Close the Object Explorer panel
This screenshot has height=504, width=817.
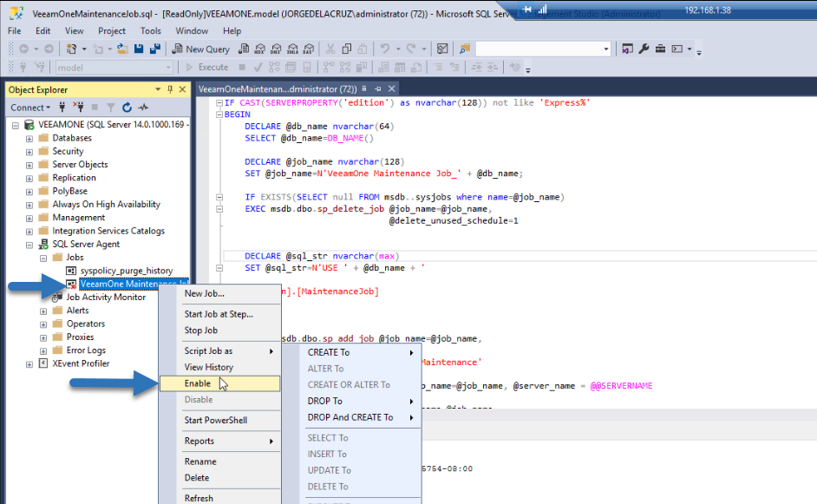[182, 89]
